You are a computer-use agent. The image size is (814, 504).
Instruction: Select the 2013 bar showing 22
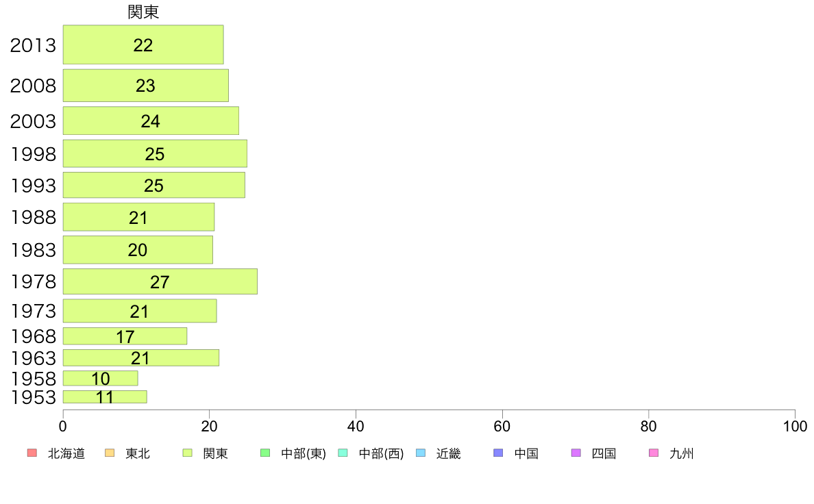pyautogui.click(x=143, y=45)
